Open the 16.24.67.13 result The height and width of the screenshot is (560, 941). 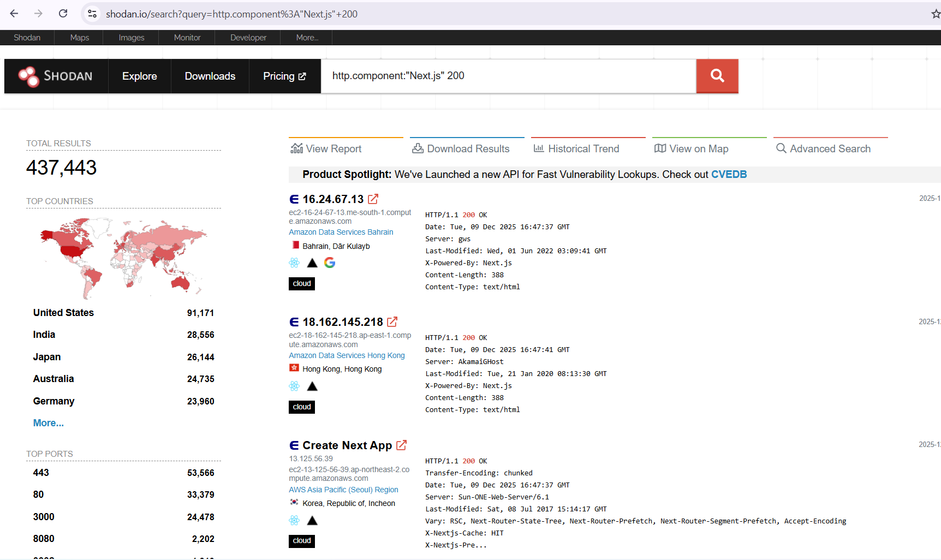coord(333,199)
